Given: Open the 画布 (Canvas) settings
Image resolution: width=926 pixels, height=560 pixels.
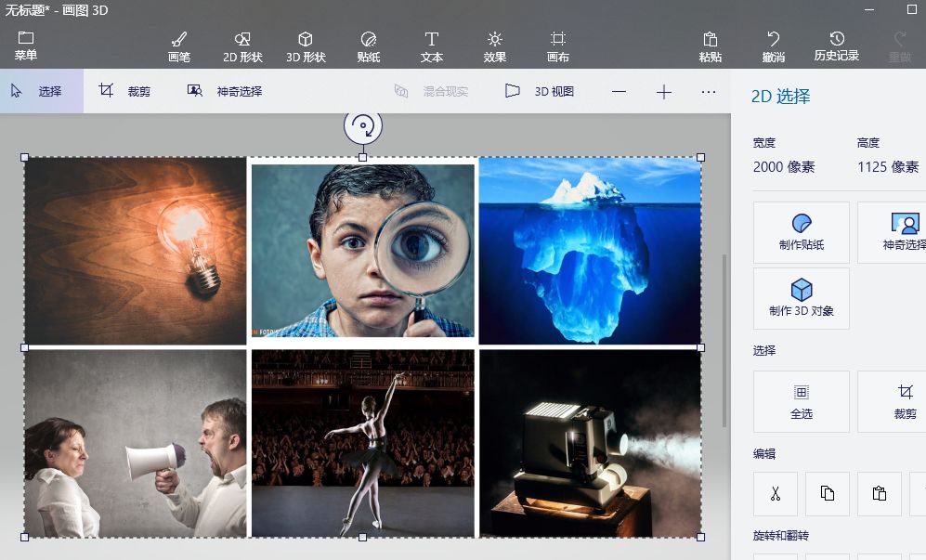Looking at the screenshot, I should click(557, 46).
